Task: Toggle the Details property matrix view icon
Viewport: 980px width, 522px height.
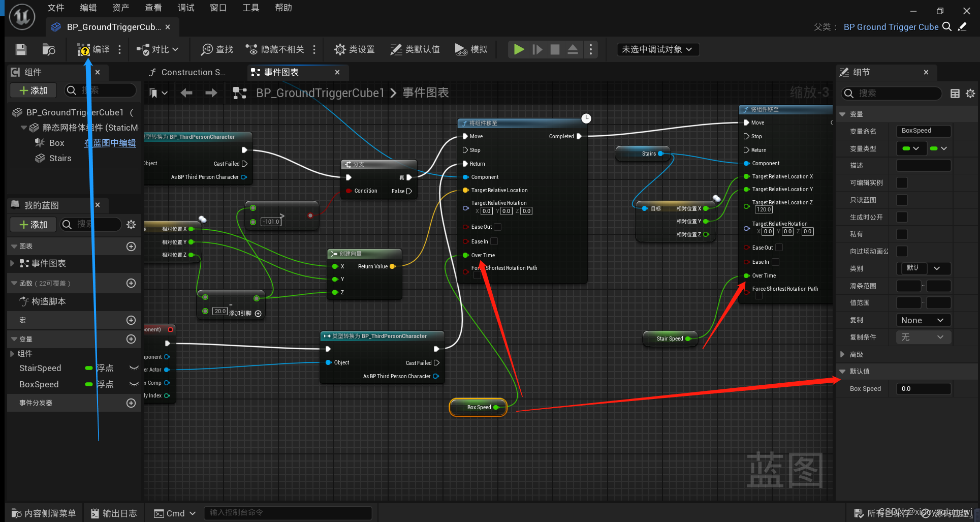Action: click(955, 94)
